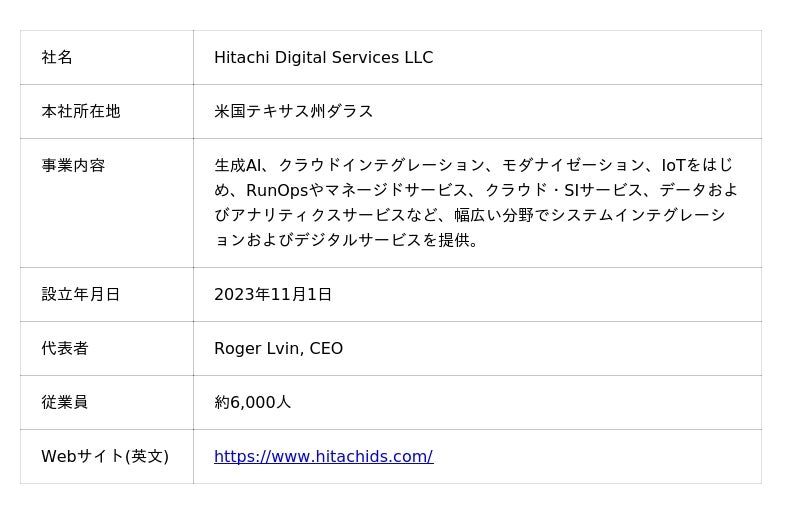800x514 pixels.
Task: Click the 事業内容 label cell
Action: pyautogui.click(x=73, y=166)
